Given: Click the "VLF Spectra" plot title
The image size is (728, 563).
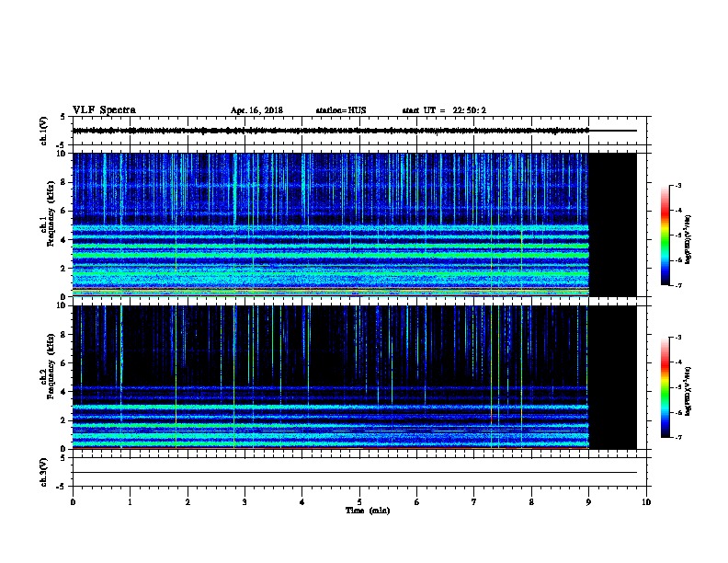Looking at the screenshot, I should pos(104,110).
